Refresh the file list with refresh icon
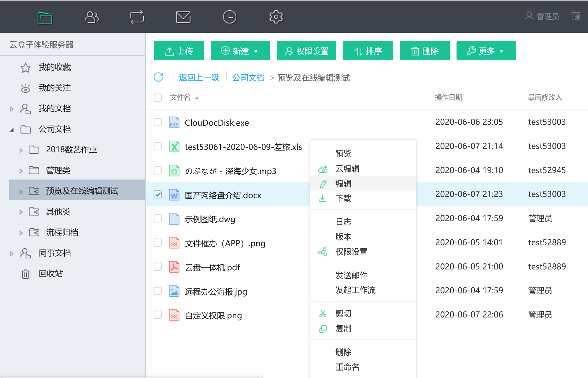588x378 pixels. (x=158, y=77)
